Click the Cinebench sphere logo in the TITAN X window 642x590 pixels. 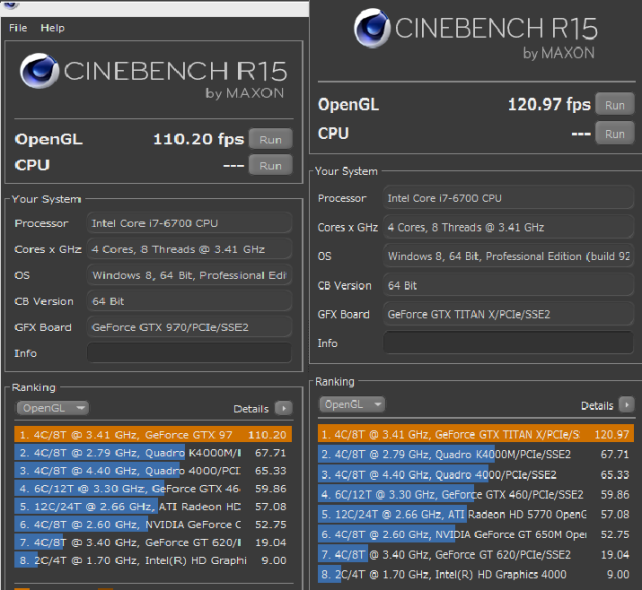[373, 30]
